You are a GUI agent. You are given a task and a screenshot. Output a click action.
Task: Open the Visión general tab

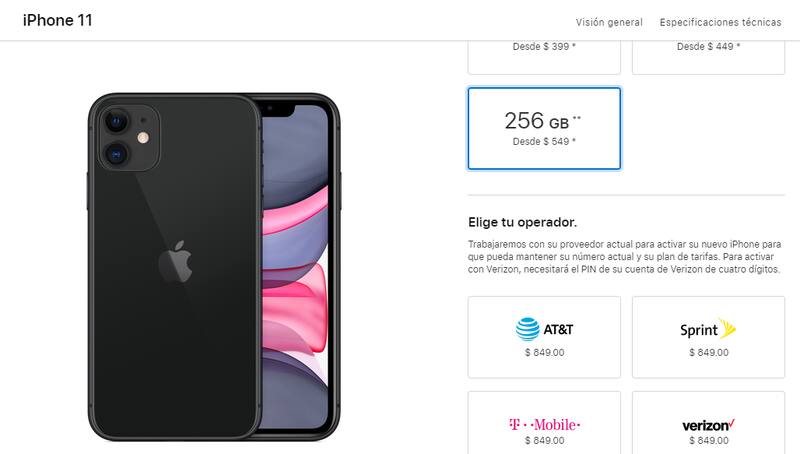pos(609,22)
